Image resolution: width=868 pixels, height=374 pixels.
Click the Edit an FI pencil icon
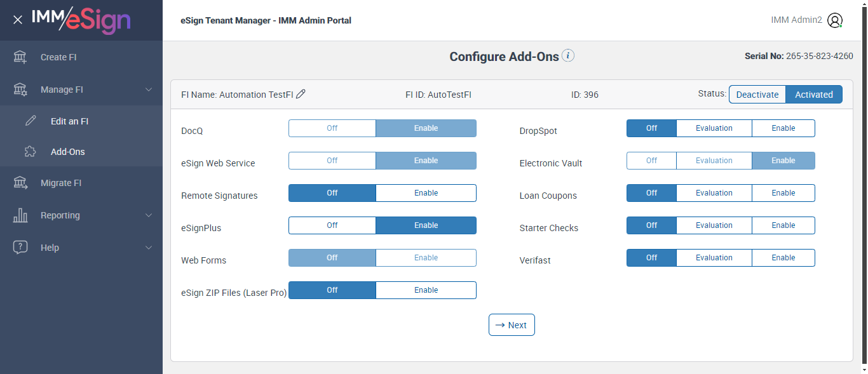[31, 121]
